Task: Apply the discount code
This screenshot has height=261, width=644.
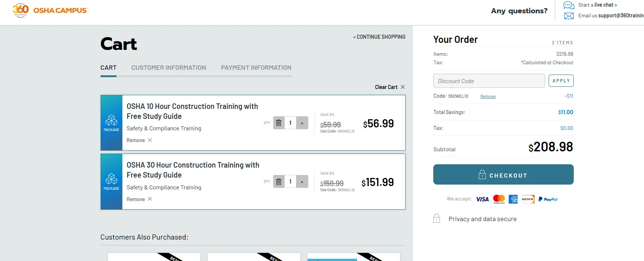Action: click(x=561, y=81)
